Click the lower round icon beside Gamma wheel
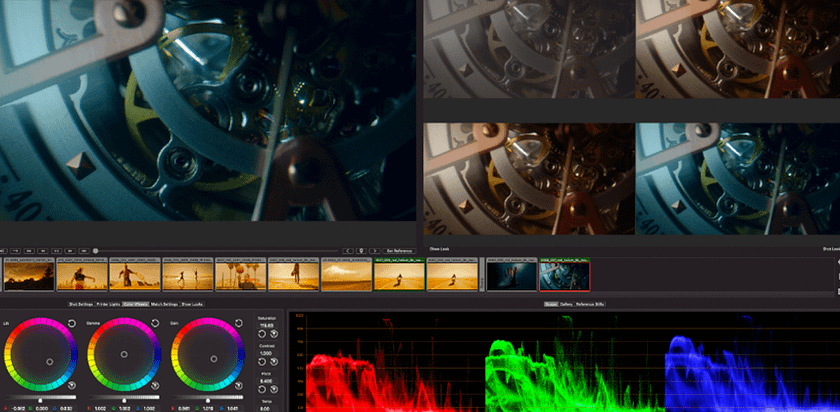This screenshot has width=840, height=412. tap(155, 385)
